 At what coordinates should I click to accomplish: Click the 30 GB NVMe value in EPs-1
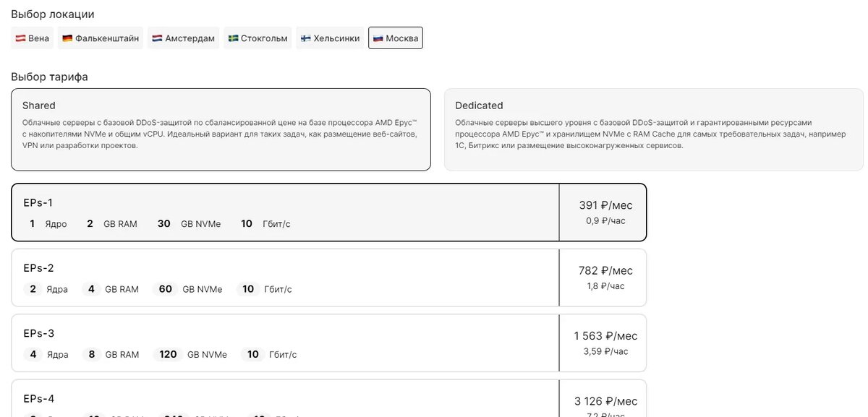click(x=189, y=224)
